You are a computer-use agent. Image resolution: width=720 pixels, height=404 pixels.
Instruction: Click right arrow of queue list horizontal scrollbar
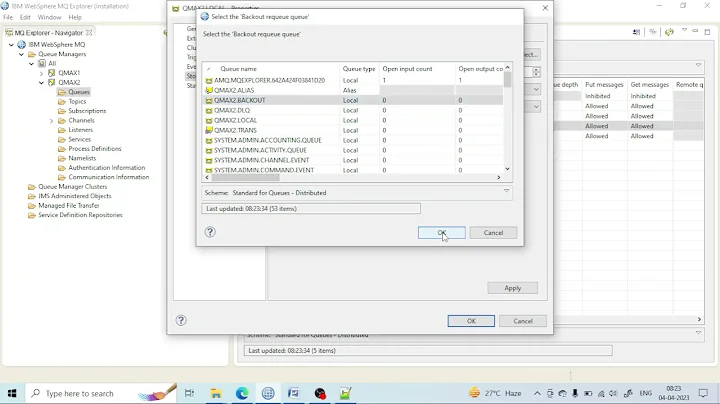tap(499, 177)
